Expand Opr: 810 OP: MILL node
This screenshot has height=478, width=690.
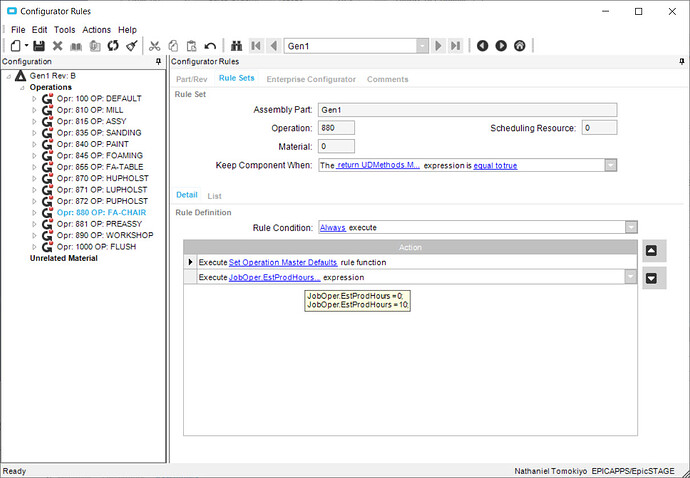(34, 110)
